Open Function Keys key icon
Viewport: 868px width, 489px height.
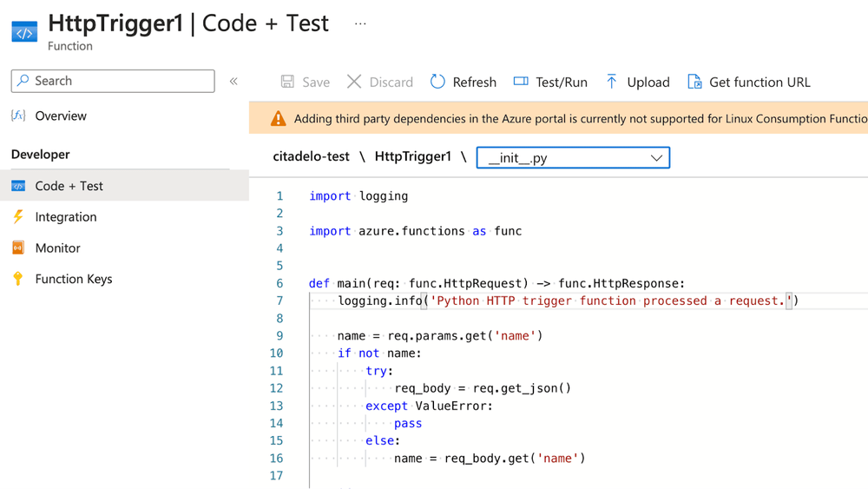point(18,279)
